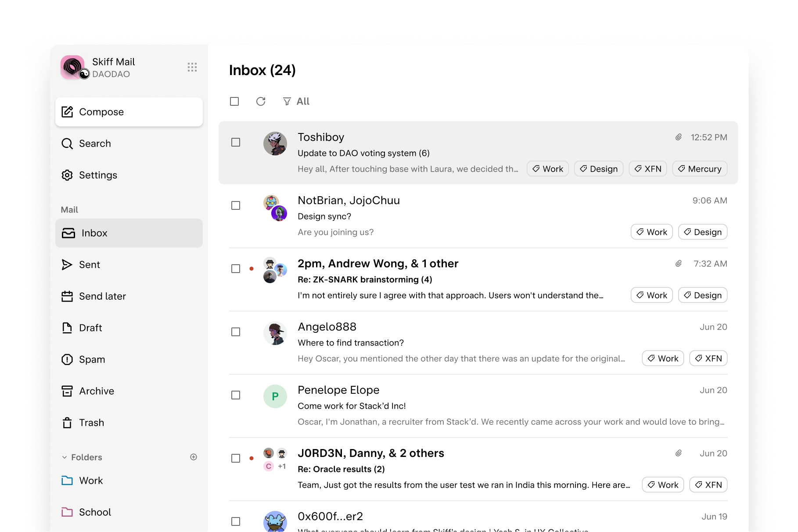Viewport: 798px width, 532px height.
Task: Click the Compose button
Action: tap(129, 112)
